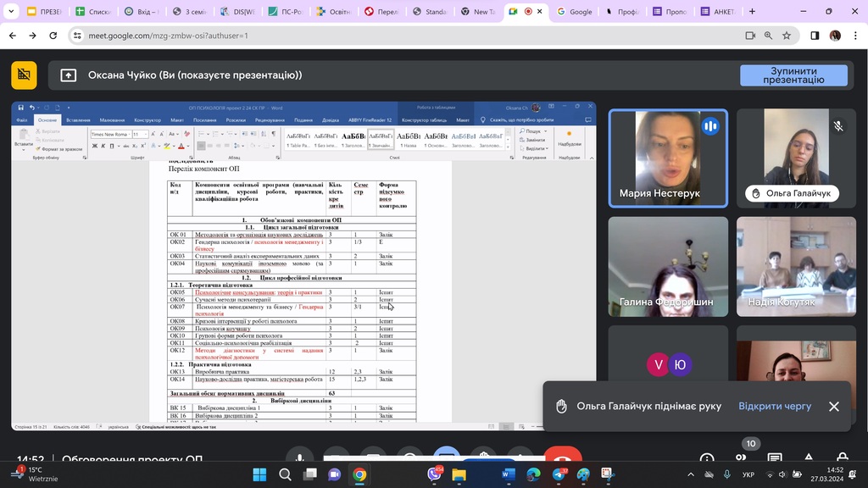Open the Chrome side panel
Screen dimensions: 868x488
815,36
